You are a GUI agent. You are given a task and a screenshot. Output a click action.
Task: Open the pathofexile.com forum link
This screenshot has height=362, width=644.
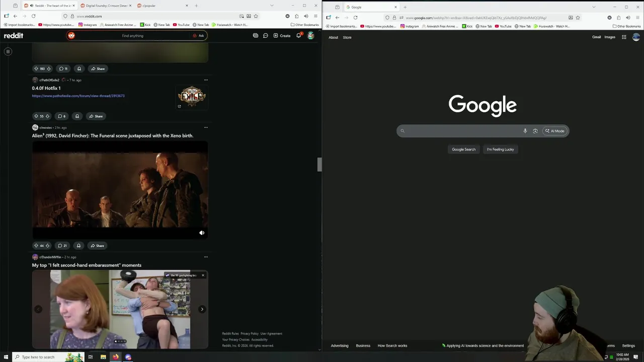(78, 96)
